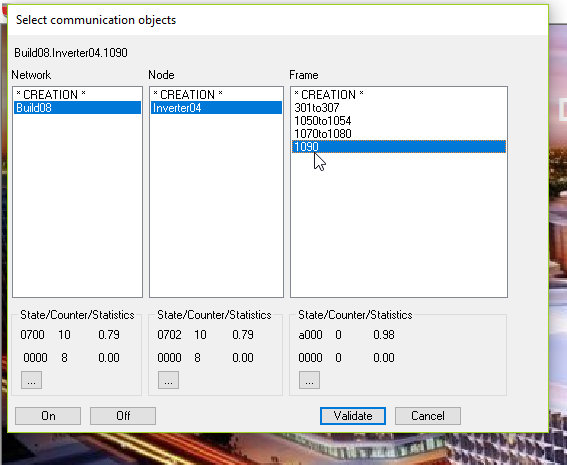Select frame 1050to1054
567x465 pixels.
point(399,121)
